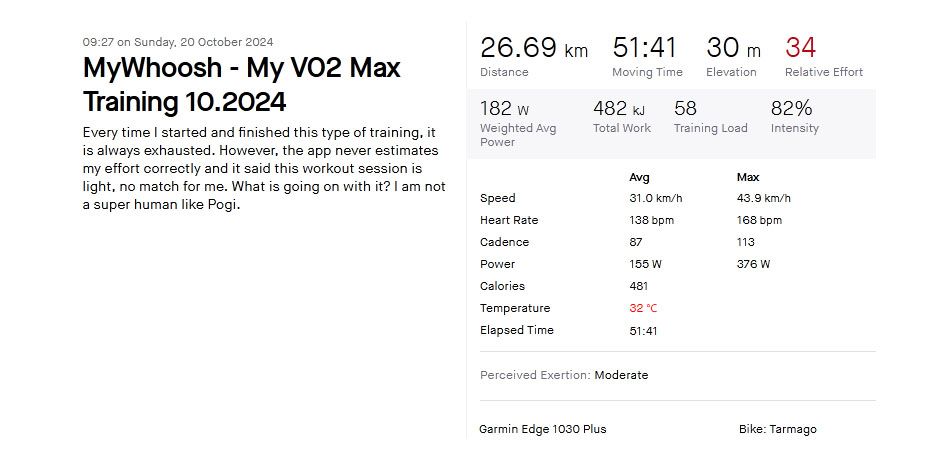Screen dimensions: 950x459
Task: Select the activity title MyWhoosh VO2 Max Training
Action: [242, 84]
